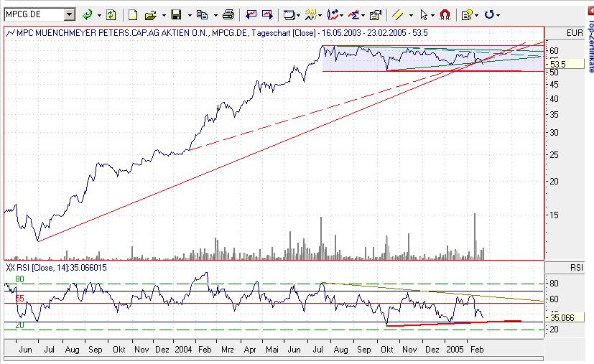Click the red 55 RSI level label
594x364 pixels.
click(19, 299)
